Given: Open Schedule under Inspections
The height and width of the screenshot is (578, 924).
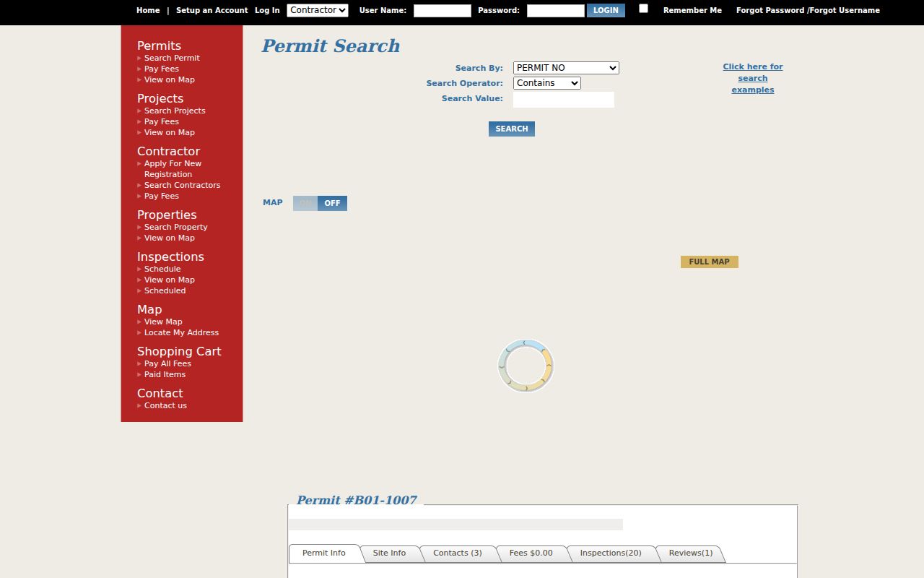Looking at the screenshot, I should pyautogui.click(x=162, y=269).
